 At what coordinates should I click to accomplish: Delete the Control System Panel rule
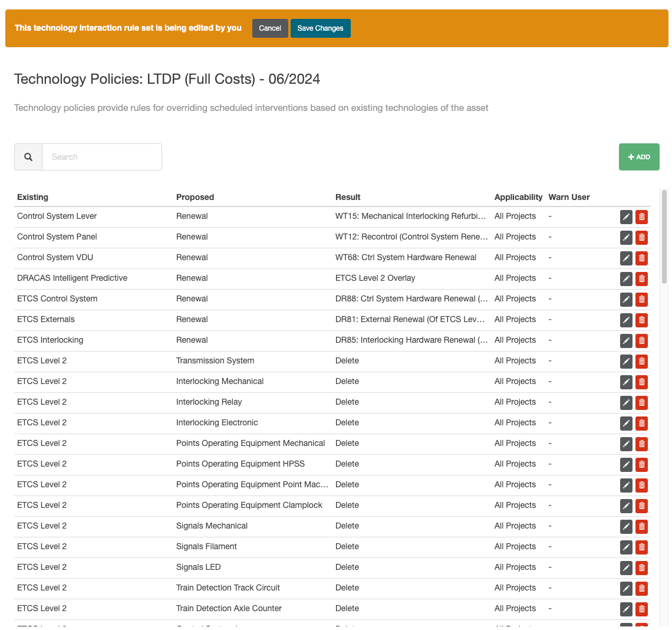pos(642,237)
